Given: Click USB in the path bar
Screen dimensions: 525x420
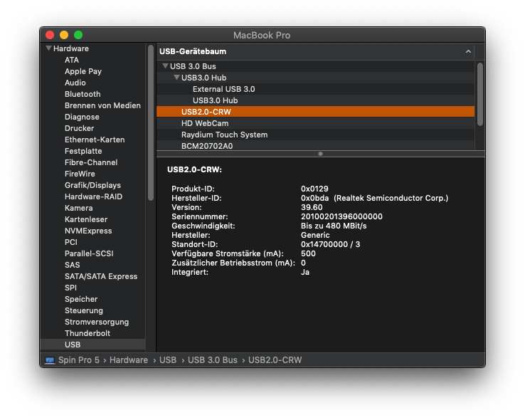Looking at the screenshot, I should click(x=168, y=360).
